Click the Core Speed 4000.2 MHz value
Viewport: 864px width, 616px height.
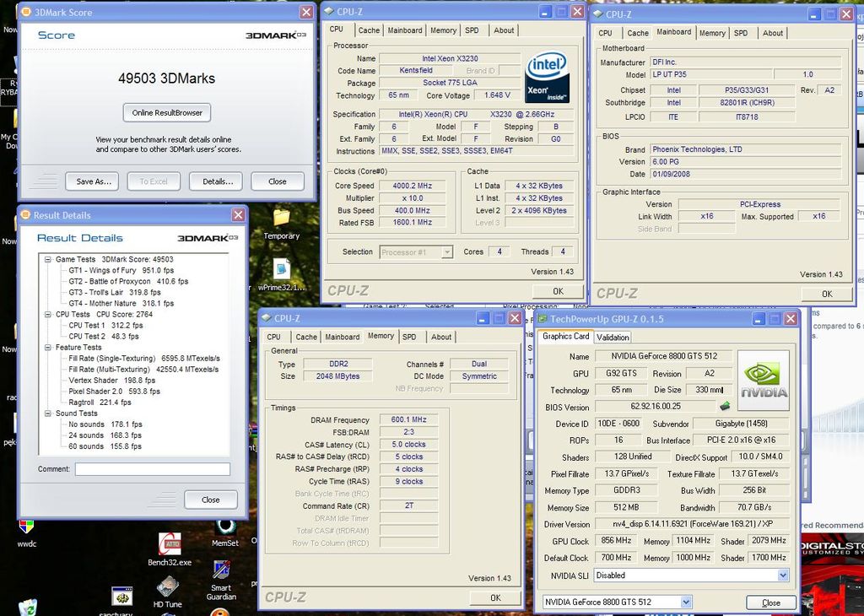click(x=412, y=186)
